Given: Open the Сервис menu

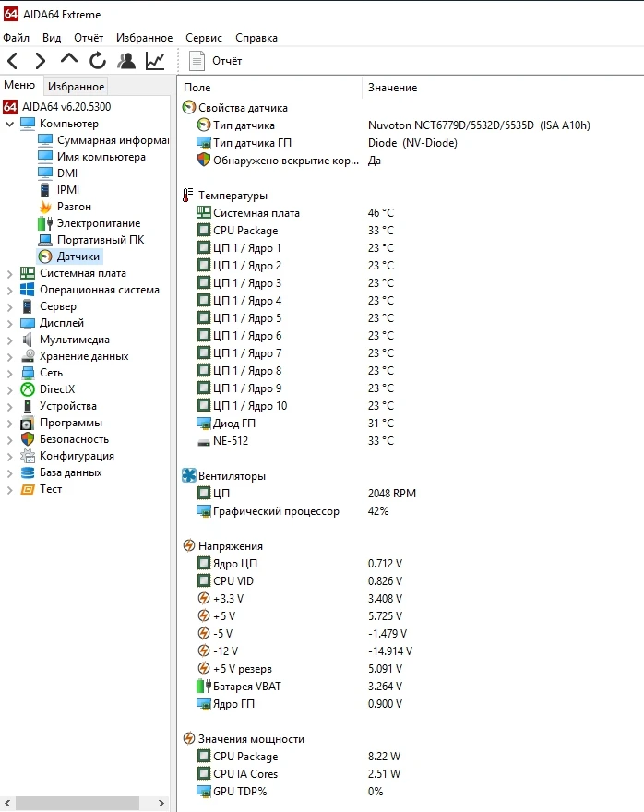Looking at the screenshot, I should 204,38.
